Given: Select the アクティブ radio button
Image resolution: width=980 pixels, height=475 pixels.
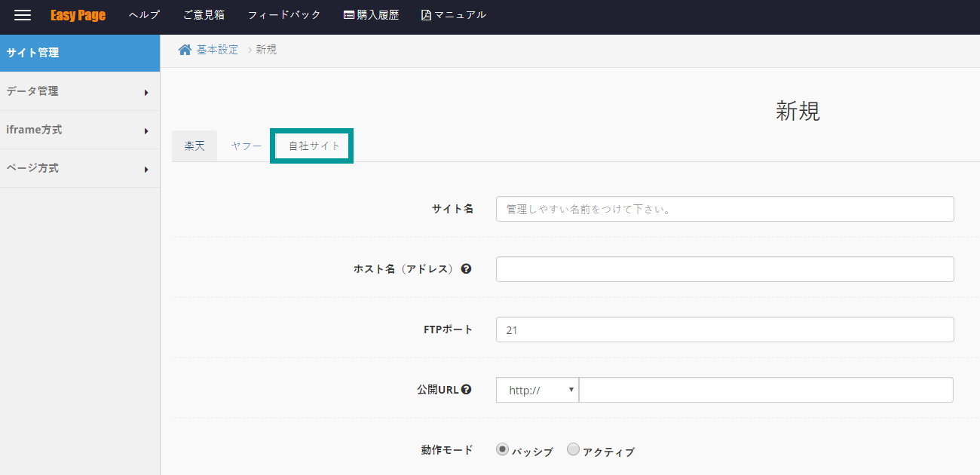Looking at the screenshot, I should (x=573, y=449).
